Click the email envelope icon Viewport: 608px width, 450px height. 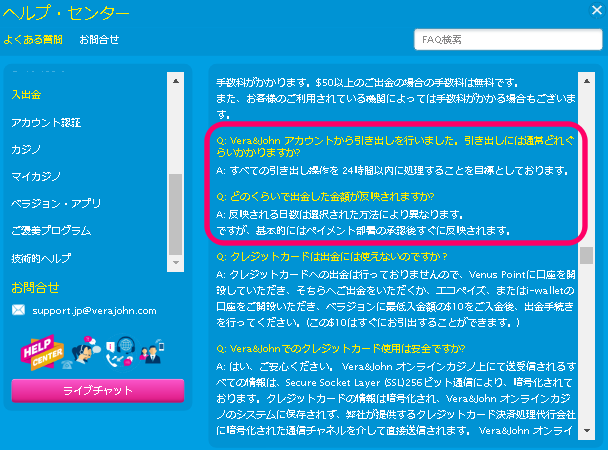tap(18, 310)
